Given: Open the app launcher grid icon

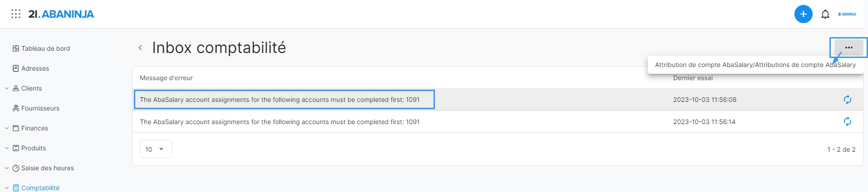Looking at the screenshot, I should 16,14.
